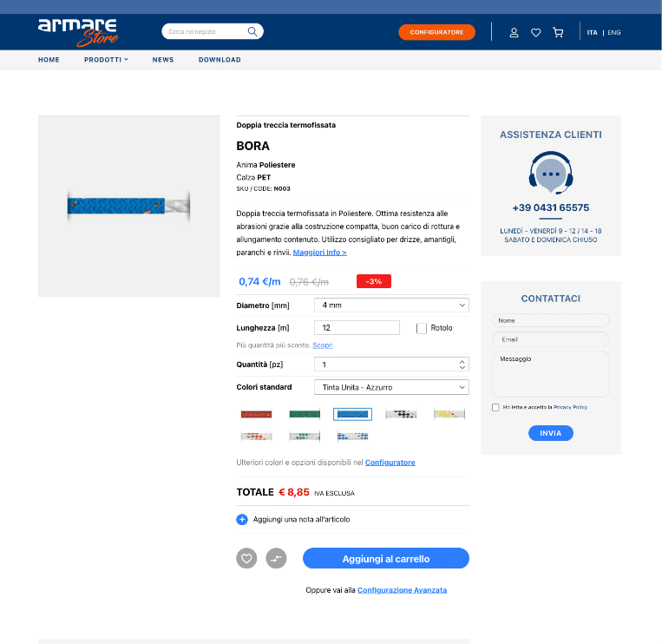Select the solid blue rope swatch
The height and width of the screenshot is (644, 662).
(352, 414)
